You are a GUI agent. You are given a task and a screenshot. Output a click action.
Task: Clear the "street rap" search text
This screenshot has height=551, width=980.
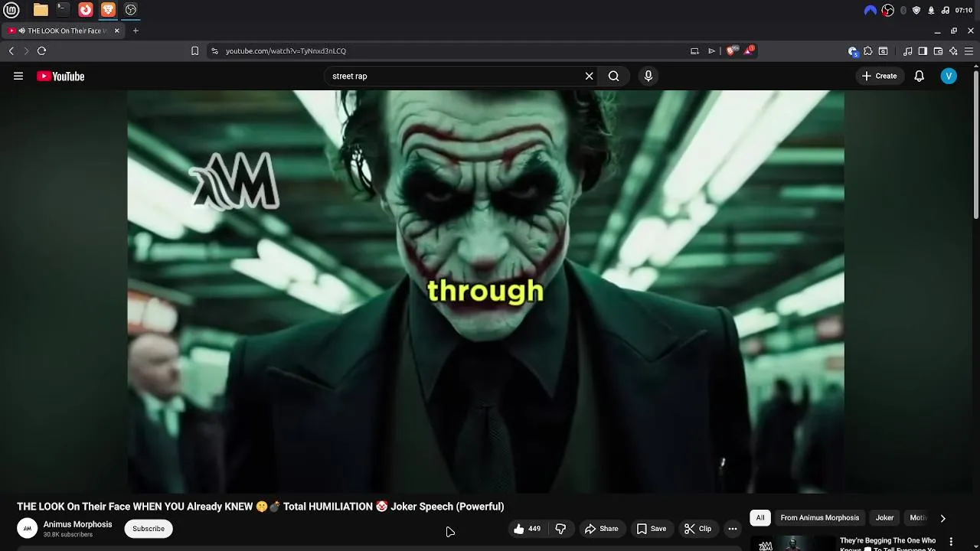pyautogui.click(x=589, y=76)
